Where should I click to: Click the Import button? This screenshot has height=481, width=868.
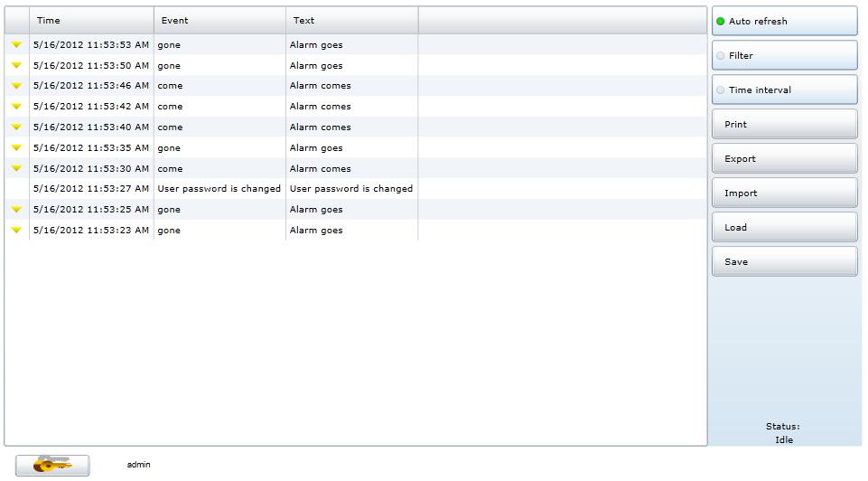pos(784,193)
